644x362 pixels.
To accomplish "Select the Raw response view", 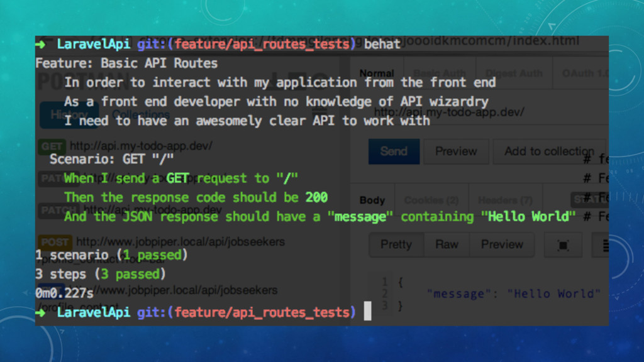I will click(447, 244).
